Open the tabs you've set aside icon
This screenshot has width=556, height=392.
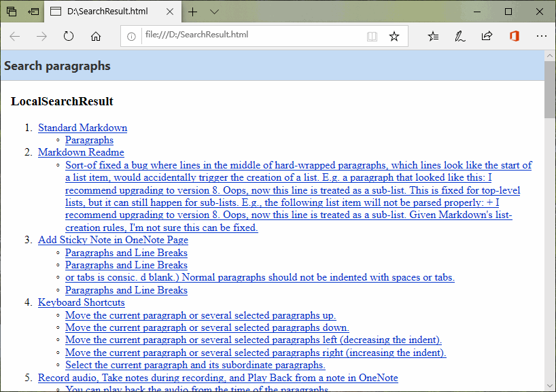point(12,12)
